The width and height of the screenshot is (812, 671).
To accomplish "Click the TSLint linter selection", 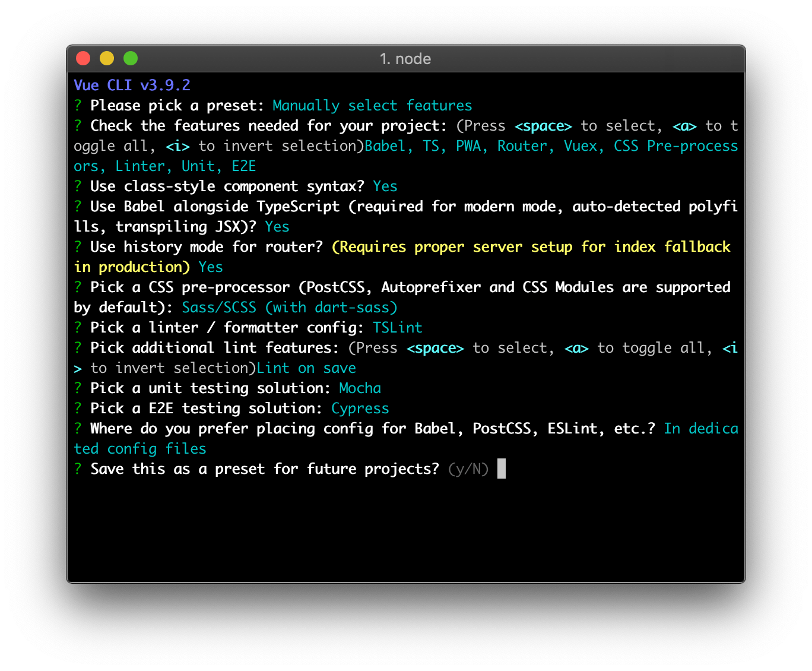I will (397, 327).
